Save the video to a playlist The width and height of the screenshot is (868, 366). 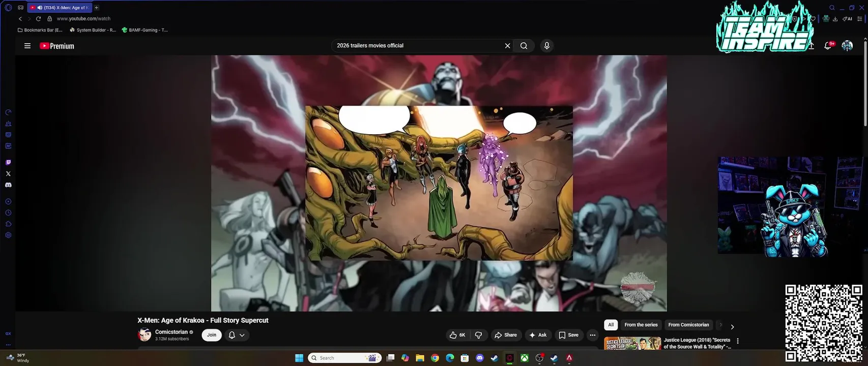coord(569,335)
